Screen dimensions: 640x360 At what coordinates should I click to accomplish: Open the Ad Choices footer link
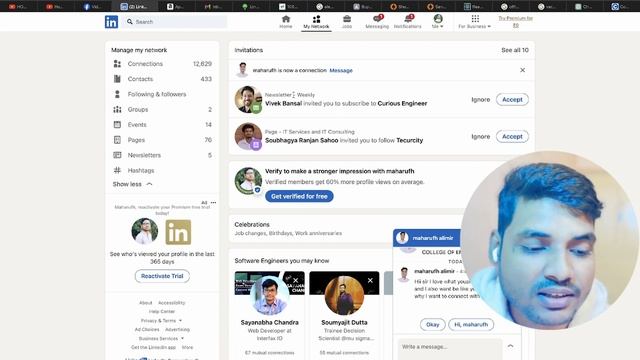tap(147, 329)
